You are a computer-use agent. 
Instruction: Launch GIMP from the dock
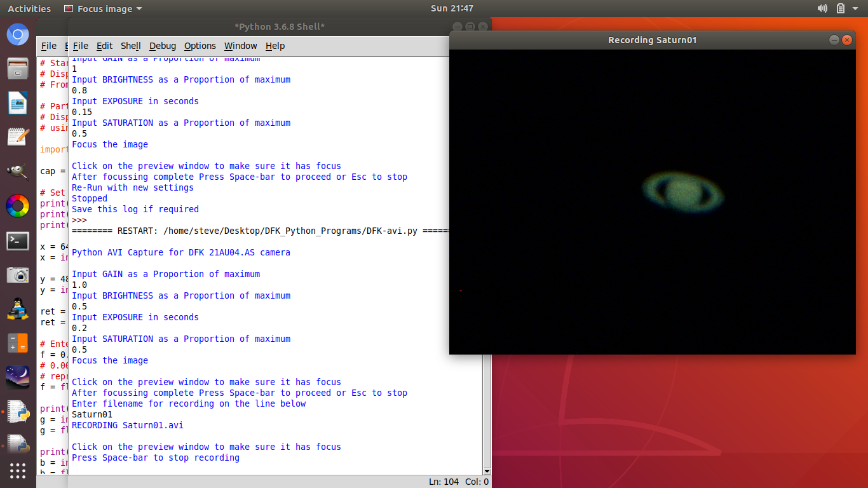[x=18, y=172]
